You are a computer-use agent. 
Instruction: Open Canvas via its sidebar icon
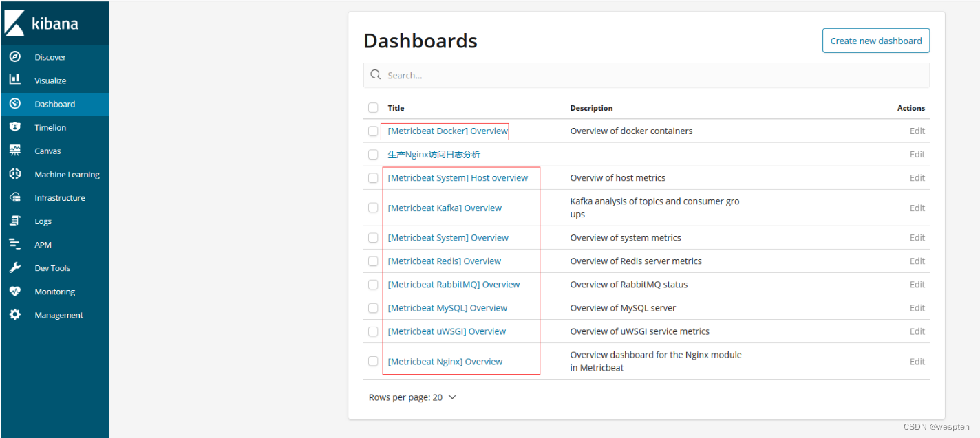click(x=15, y=151)
